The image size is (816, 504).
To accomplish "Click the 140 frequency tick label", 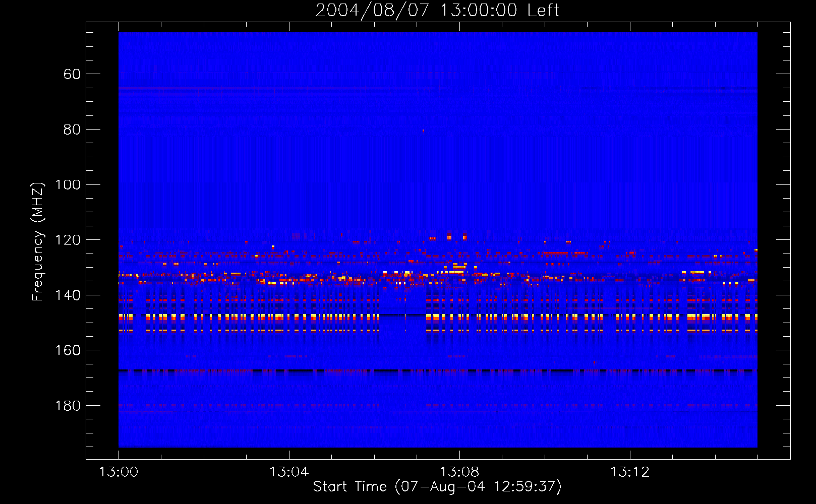I will click(68, 295).
